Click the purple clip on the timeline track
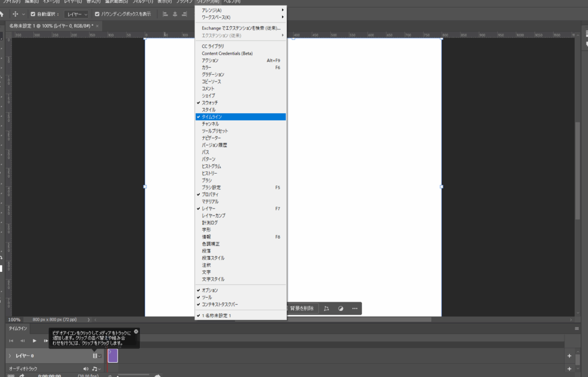Viewport: 588px width, 377px height. click(x=113, y=356)
